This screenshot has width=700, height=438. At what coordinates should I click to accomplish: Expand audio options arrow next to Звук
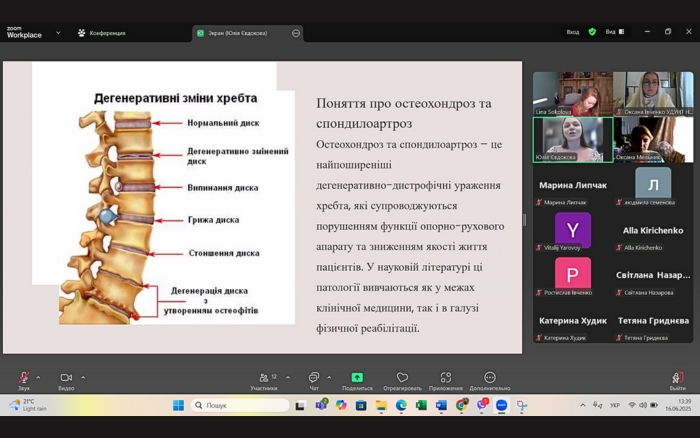tap(39, 377)
